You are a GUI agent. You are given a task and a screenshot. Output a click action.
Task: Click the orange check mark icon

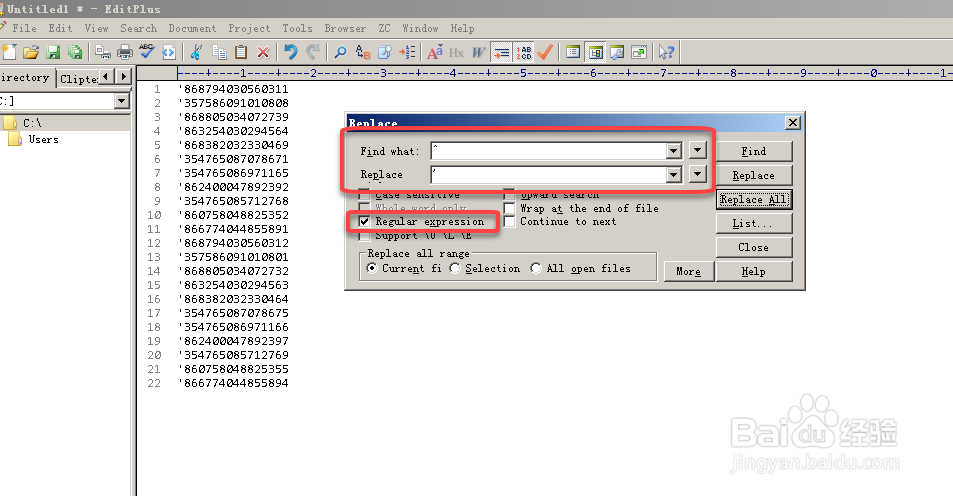point(545,52)
